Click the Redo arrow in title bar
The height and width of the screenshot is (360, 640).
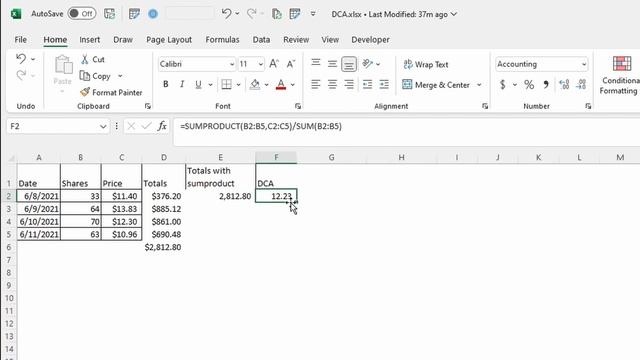[x=251, y=13]
